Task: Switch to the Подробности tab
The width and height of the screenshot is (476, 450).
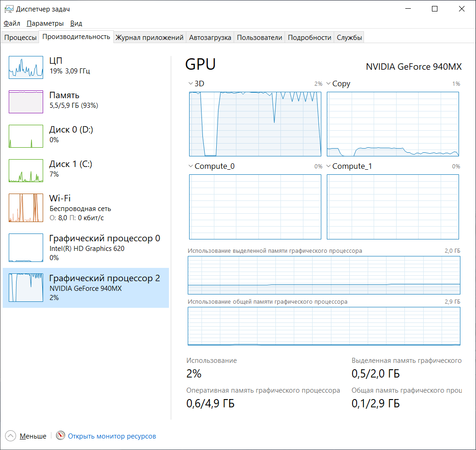Action: pos(309,38)
